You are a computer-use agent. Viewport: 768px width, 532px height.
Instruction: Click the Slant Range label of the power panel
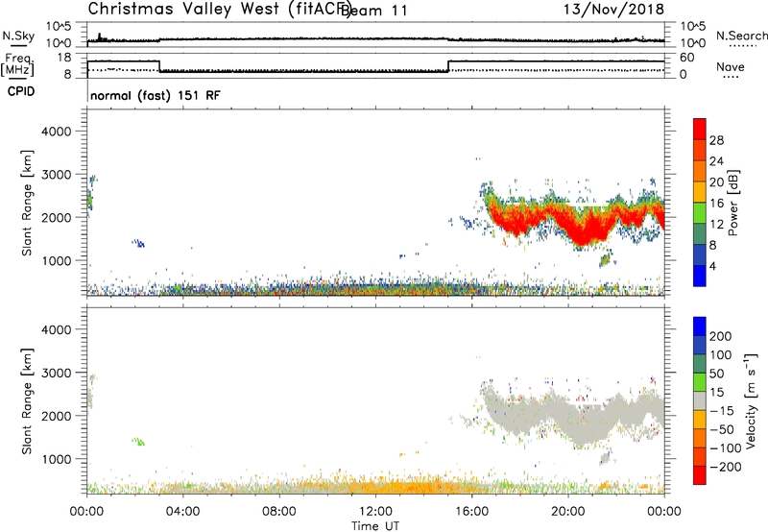[27, 203]
